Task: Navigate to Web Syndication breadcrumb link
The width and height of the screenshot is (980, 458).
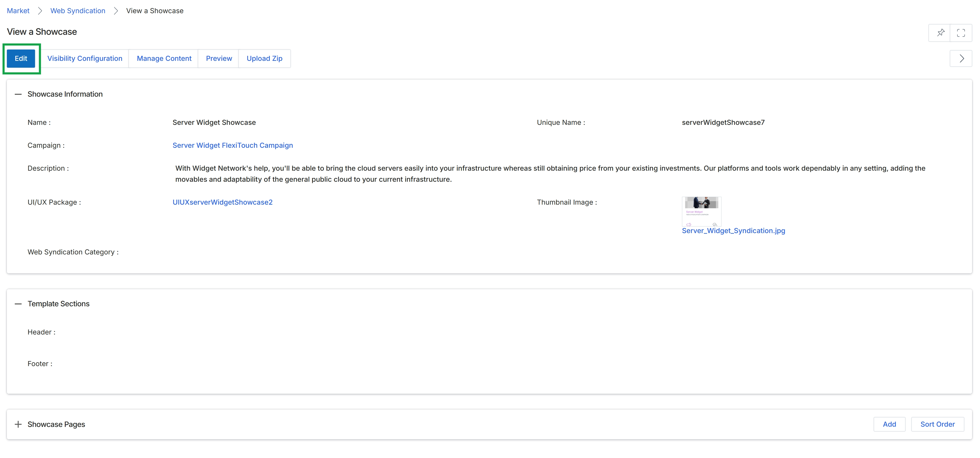Action: tap(78, 11)
